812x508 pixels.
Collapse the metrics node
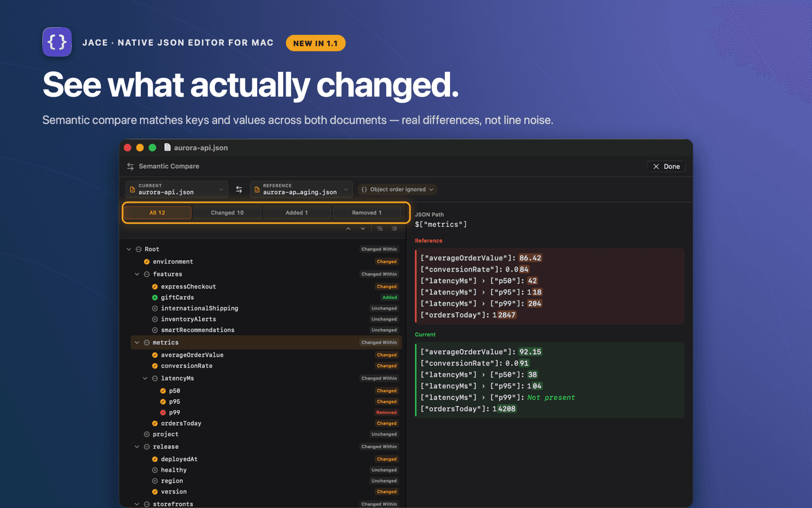click(137, 343)
